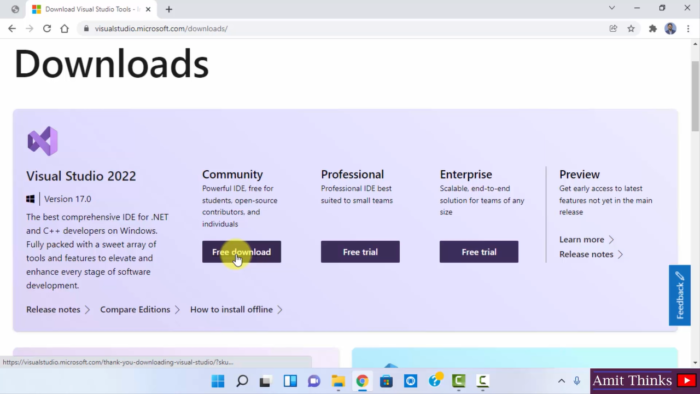Open Chrome three-dot menu
The width and height of the screenshot is (700, 394).
(688, 29)
